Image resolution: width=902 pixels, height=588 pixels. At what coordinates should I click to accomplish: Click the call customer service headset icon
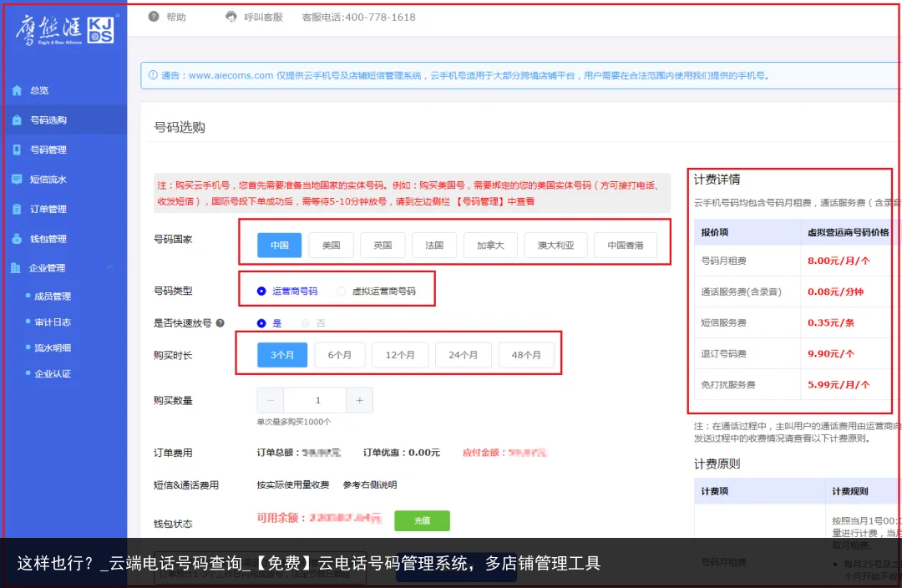[231, 17]
